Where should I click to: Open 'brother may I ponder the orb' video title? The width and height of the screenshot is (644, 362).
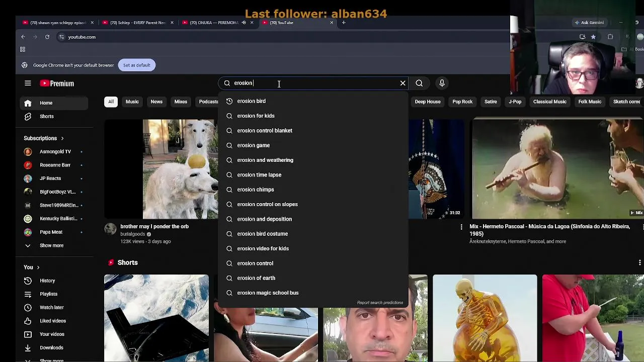click(x=154, y=227)
